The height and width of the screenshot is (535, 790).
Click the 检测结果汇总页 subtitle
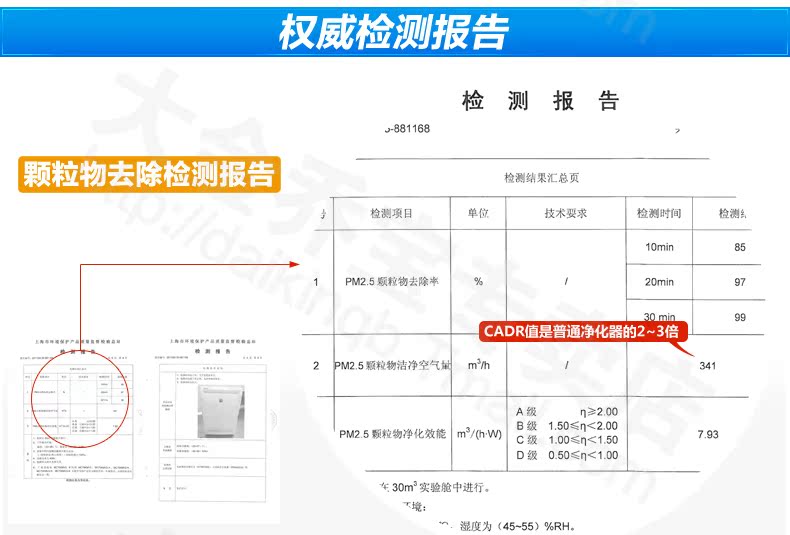coord(542,177)
